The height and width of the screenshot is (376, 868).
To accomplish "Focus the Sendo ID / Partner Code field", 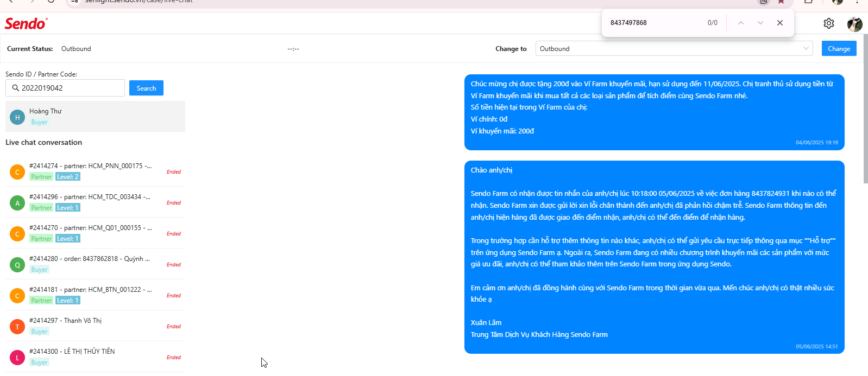I will (65, 88).
